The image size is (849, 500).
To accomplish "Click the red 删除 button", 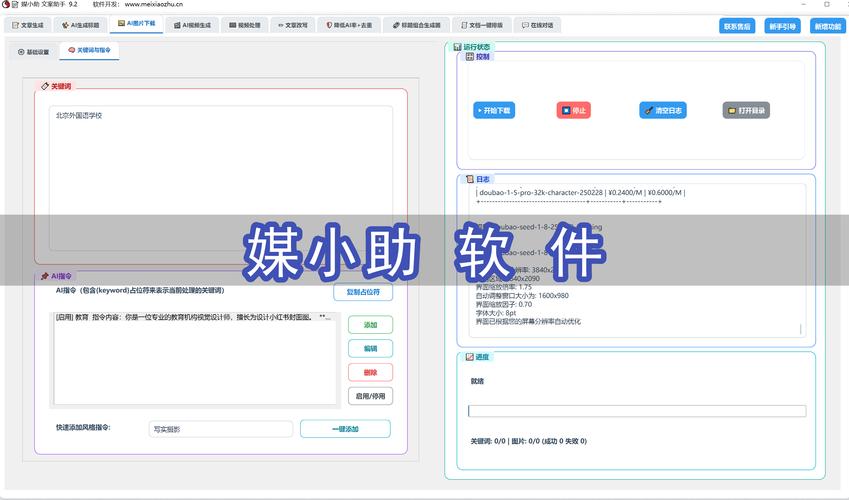I will coord(370,373).
